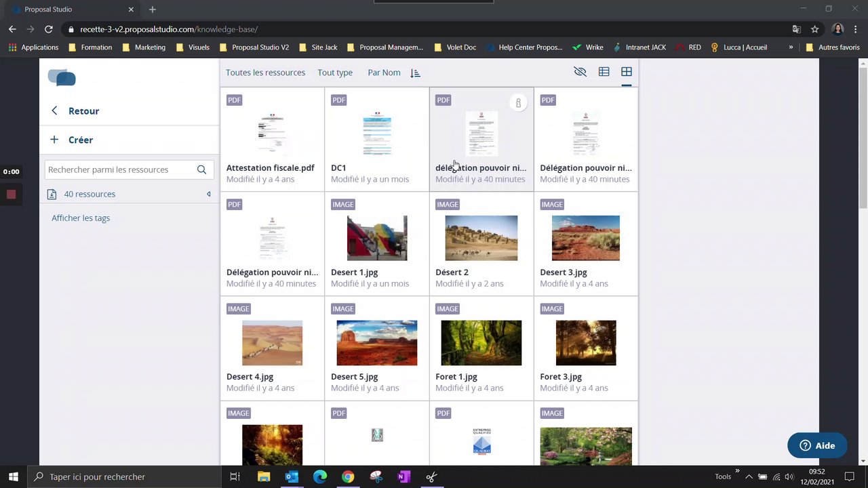868x488 pixels.
Task: Open Tout type filter dropdown
Action: pyautogui.click(x=335, y=73)
